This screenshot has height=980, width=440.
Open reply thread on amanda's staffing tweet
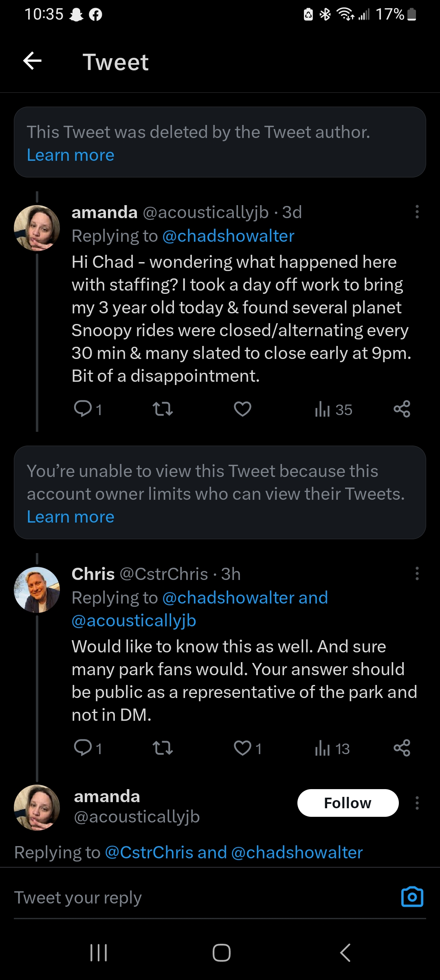tap(88, 409)
